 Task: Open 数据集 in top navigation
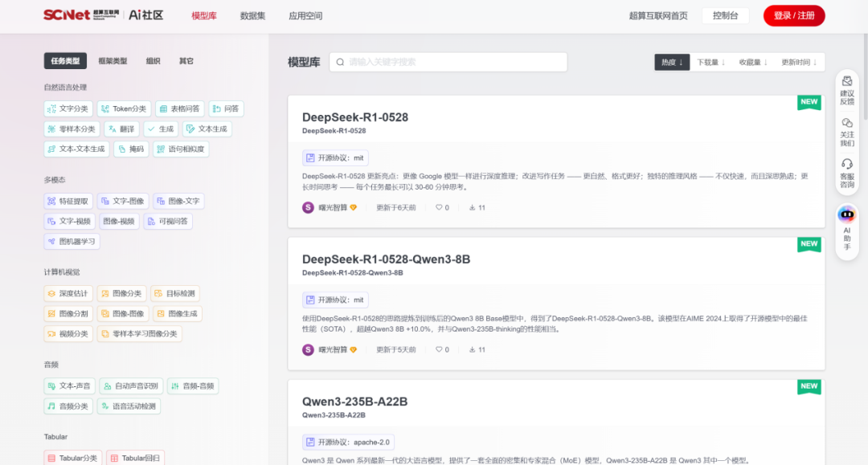coord(252,16)
